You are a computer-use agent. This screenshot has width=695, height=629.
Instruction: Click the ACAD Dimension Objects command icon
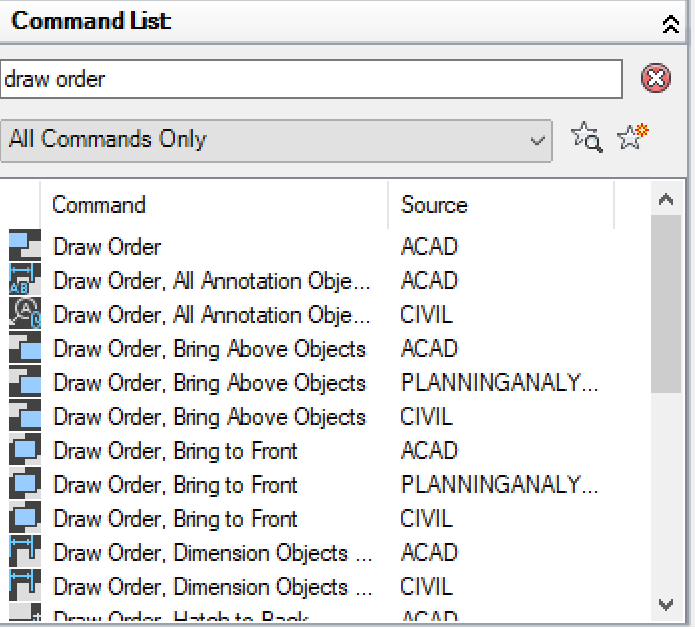coord(24,553)
